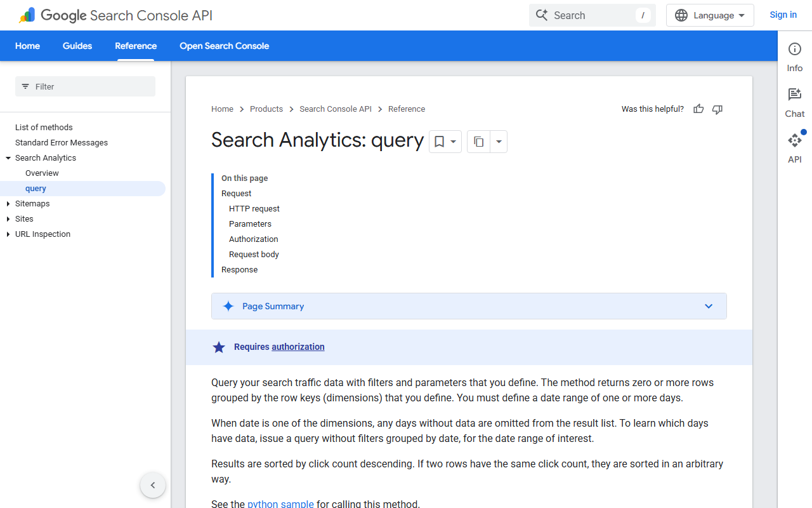Collapse sidebar with the chevron-left button
Viewport: 812px width, 508px height.
[153, 485]
